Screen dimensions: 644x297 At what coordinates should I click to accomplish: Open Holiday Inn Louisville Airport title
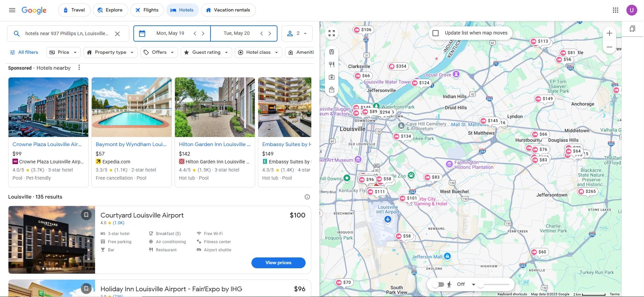click(171, 289)
